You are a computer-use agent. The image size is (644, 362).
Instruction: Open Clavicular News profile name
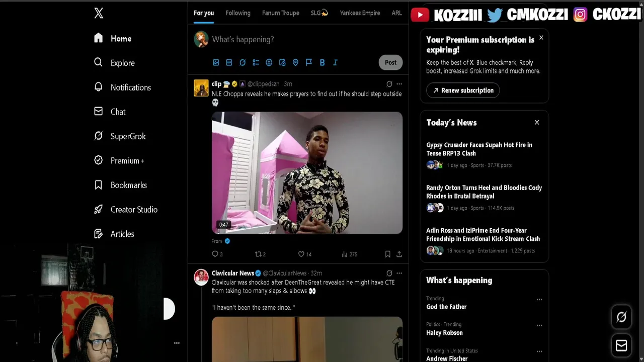pyautogui.click(x=232, y=273)
